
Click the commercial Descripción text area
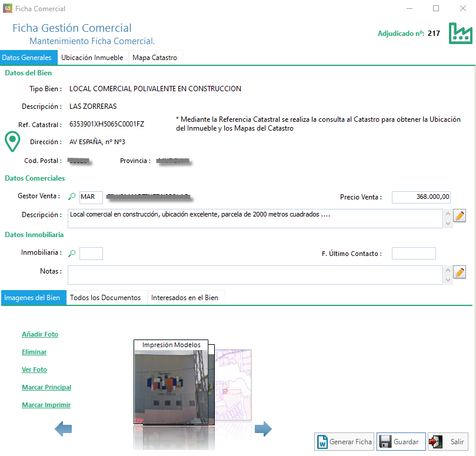click(x=255, y=219)
